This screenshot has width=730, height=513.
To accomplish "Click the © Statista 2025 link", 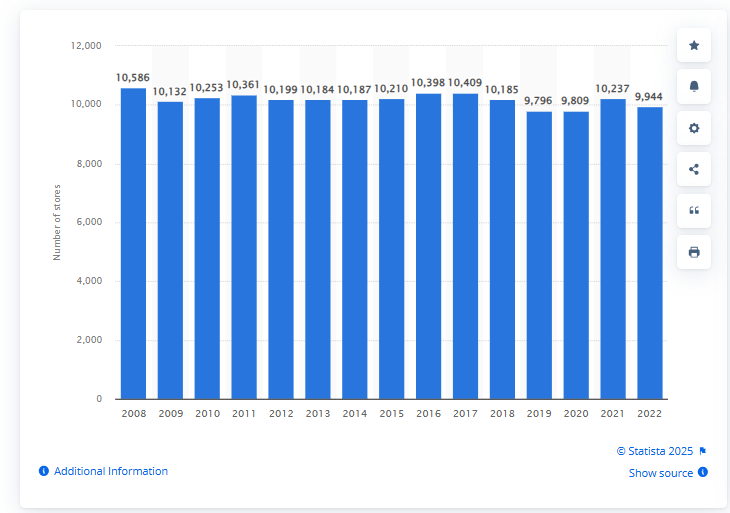I will coord(655,451).
